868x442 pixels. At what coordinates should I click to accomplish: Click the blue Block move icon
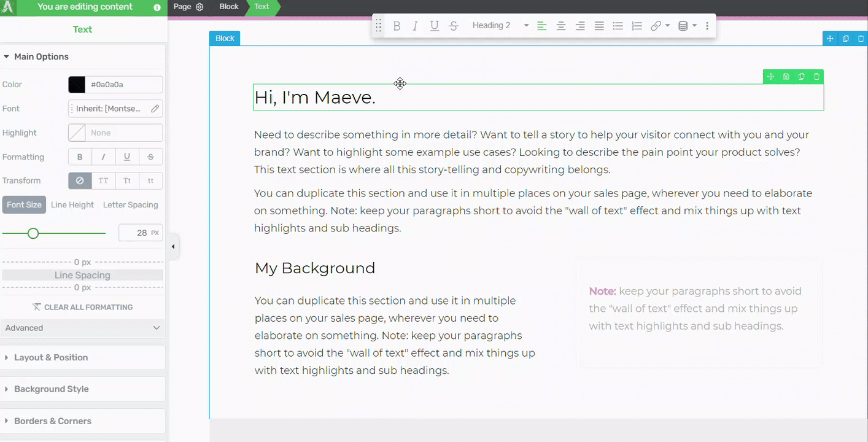pos(830,39)
